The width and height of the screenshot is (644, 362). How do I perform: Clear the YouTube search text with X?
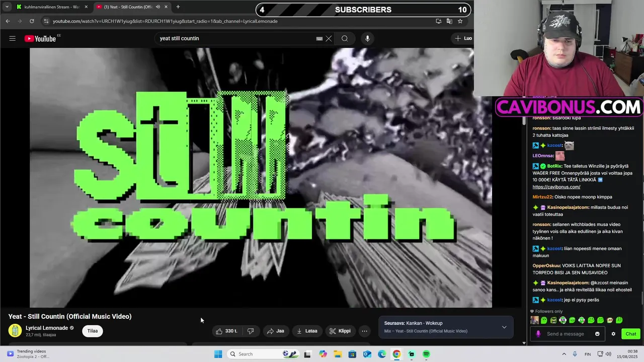coord(329,38)
